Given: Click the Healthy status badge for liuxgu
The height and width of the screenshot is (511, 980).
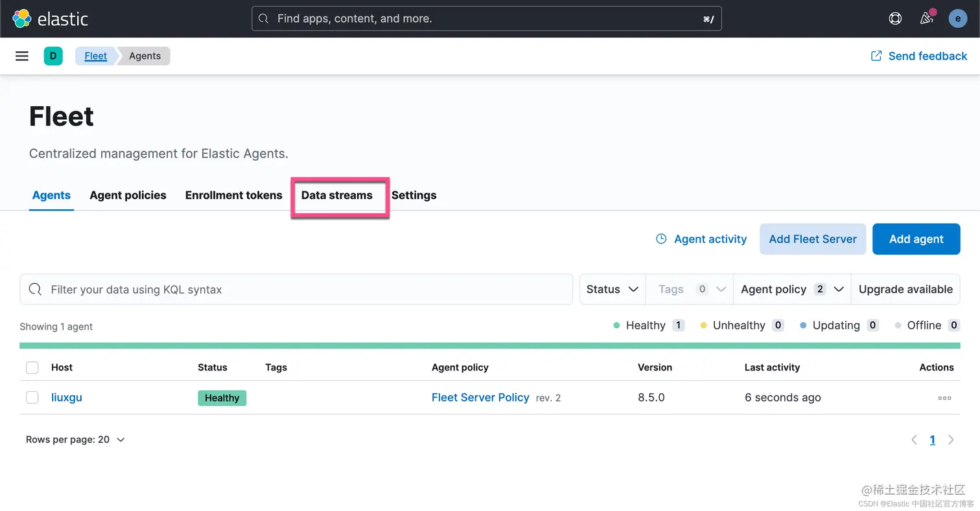Looking at the screenshot, I should (222, 398).
